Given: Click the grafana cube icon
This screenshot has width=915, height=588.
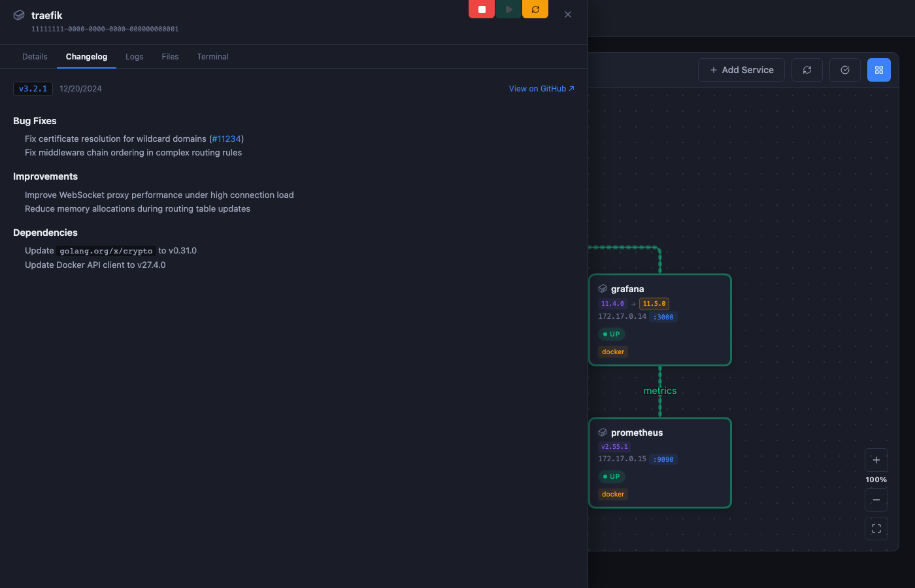Looking at the screenshot, I should [603, 289].
